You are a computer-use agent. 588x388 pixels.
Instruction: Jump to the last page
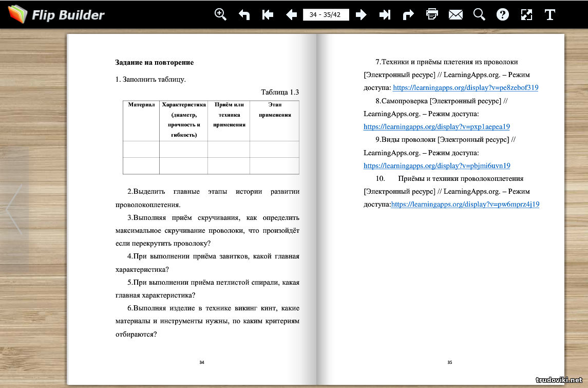tap(385, 14)
